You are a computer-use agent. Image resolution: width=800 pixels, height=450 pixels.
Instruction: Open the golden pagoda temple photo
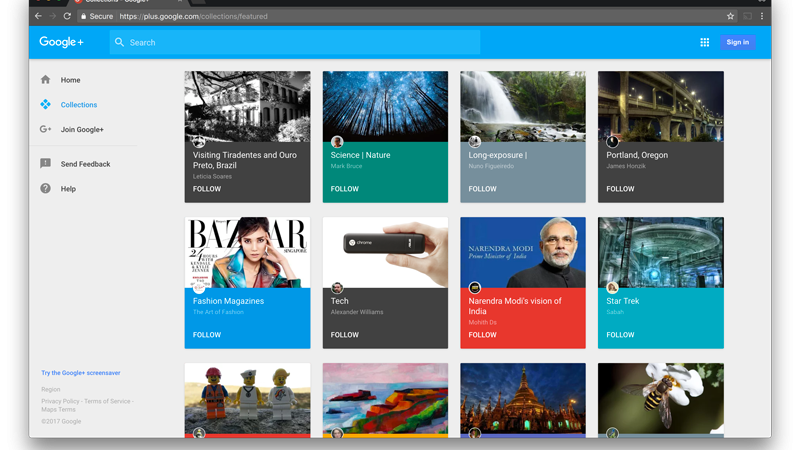coord(523,398)
